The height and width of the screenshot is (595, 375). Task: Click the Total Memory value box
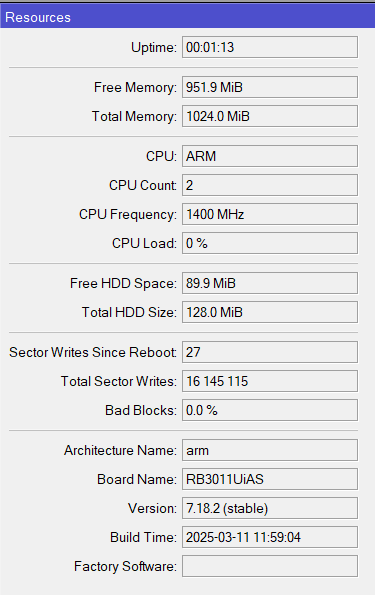(x=270, y=116)
